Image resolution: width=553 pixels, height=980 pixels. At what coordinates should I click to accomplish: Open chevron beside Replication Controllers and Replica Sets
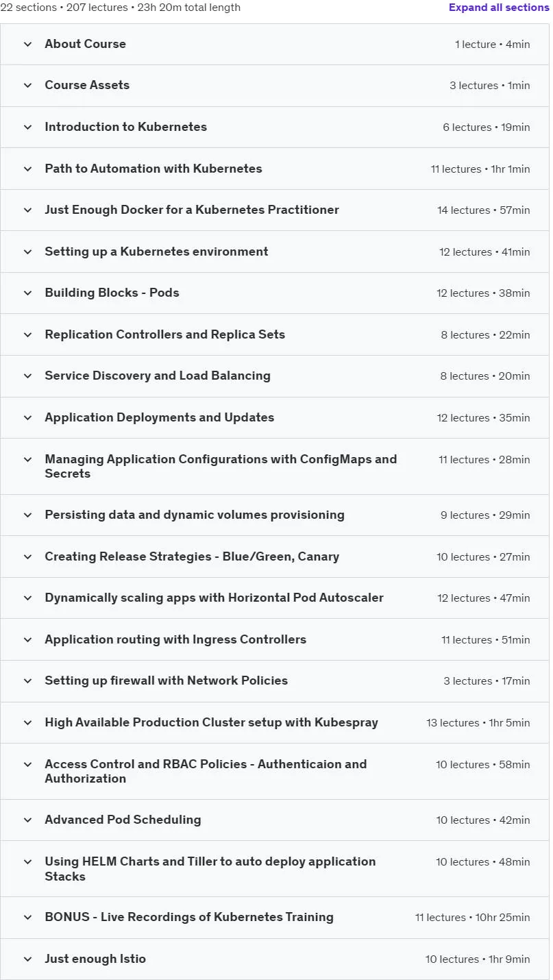coord(28,335)
